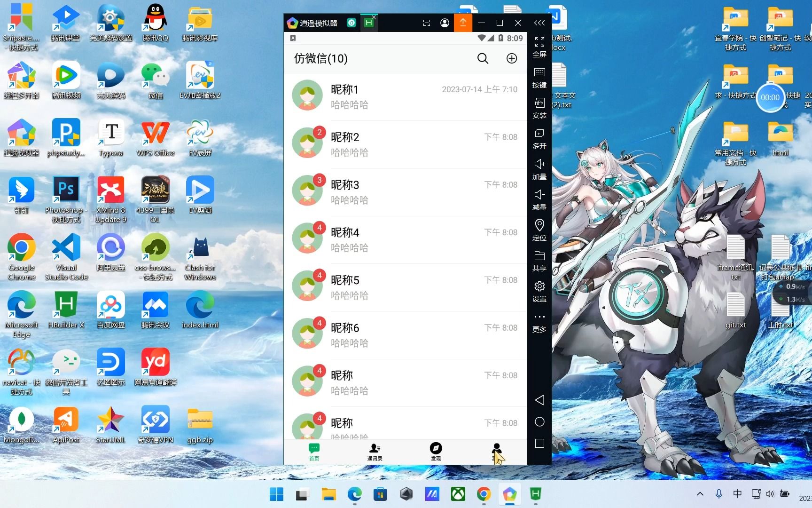Screen dimensions: 812x508
Task: Switch to the 发现 tab
Action: coord(436,452)
